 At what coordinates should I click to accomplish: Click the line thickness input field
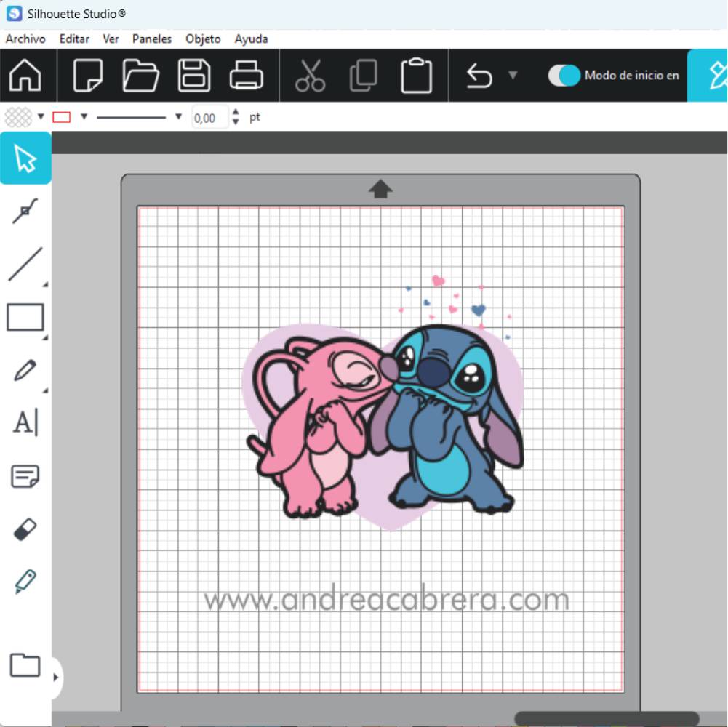[209, 118]
